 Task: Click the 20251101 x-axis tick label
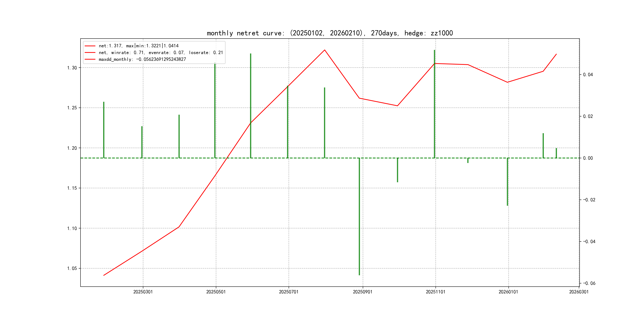pyautogui.click(x=435, y=292)
